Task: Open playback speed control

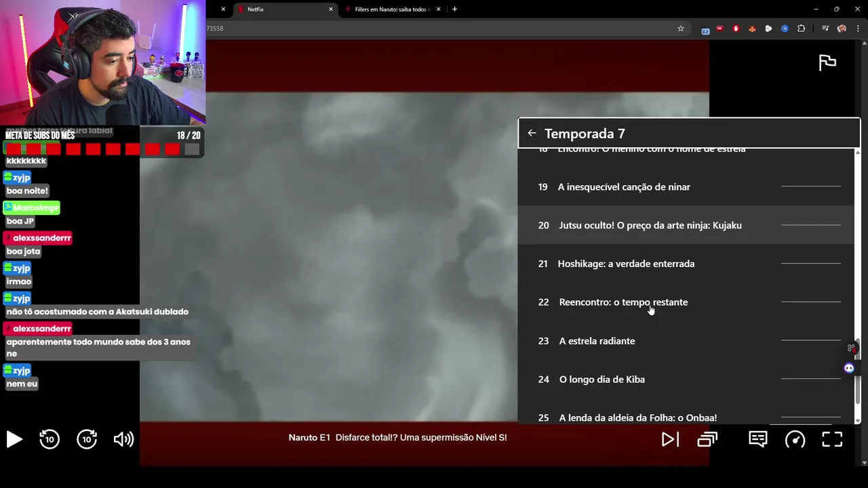Action: 795,439
